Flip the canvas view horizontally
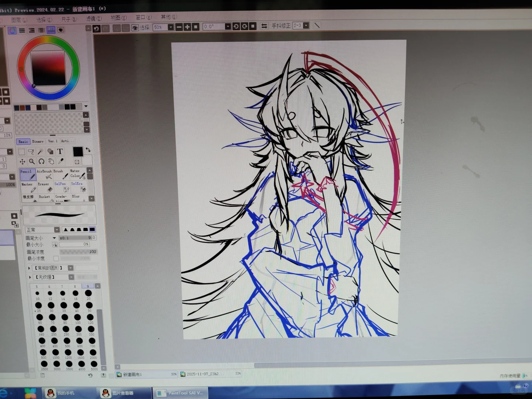532x399 pixels. (264, 26)
